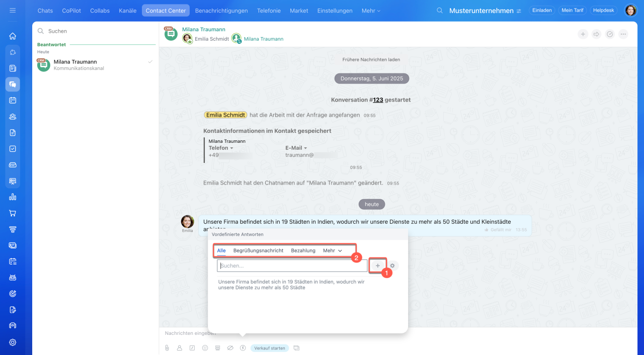The image size is (644, 355).
Task: Click the Suchen field in chat list
Action: point(95,31)
